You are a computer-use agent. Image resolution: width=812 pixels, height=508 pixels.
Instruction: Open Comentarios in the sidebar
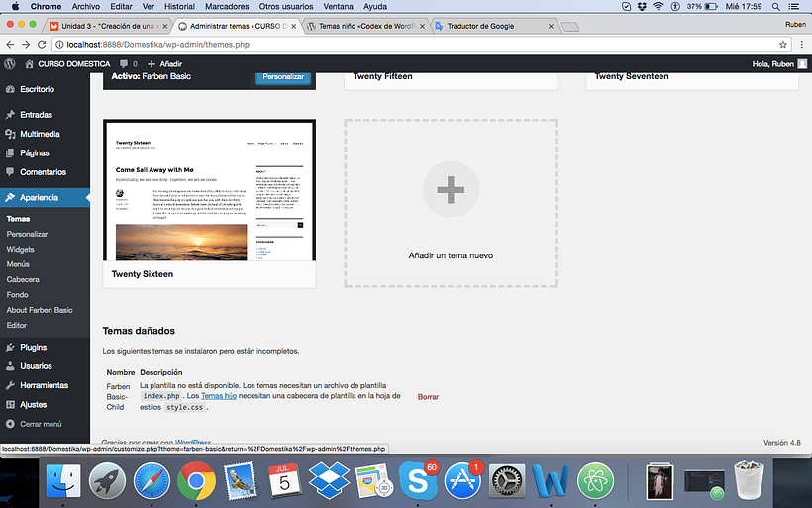pyautogui.click(x=45, y=172)
